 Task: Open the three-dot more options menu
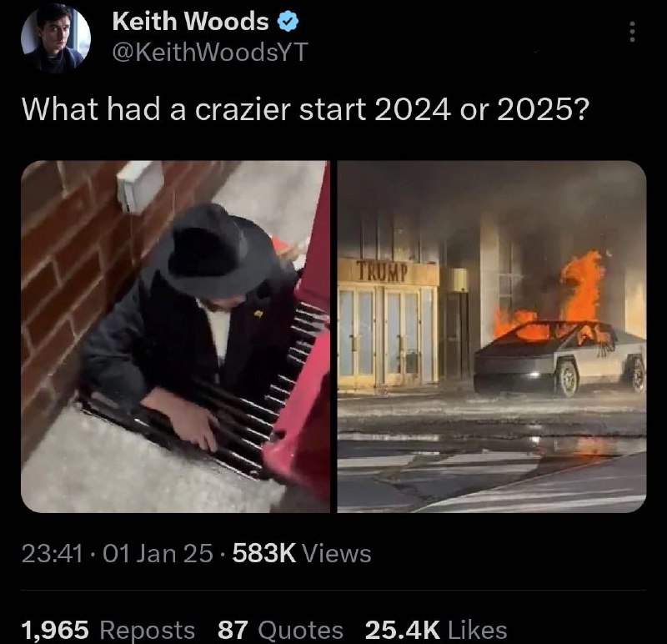click(x=632, y=32)
